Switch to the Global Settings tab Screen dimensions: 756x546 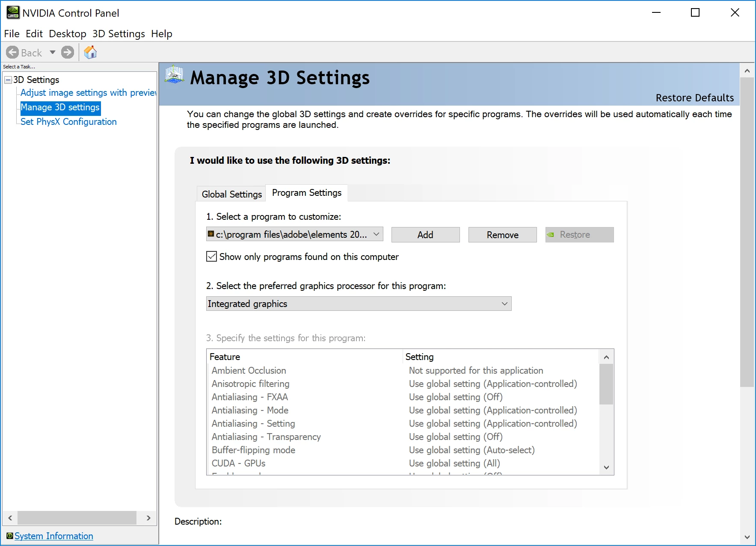[x=231, y=194]
